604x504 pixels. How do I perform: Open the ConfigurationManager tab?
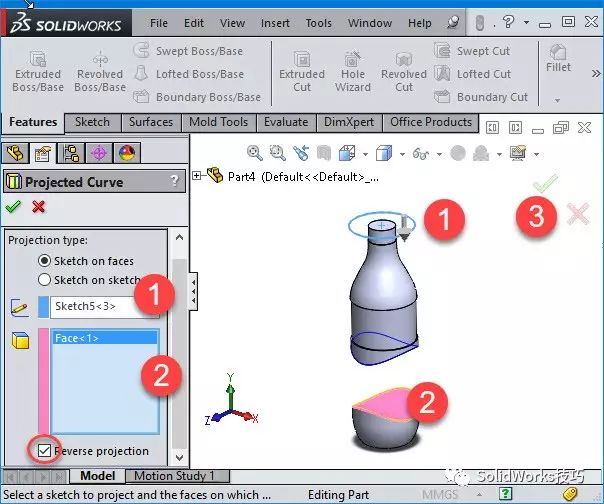71,153
